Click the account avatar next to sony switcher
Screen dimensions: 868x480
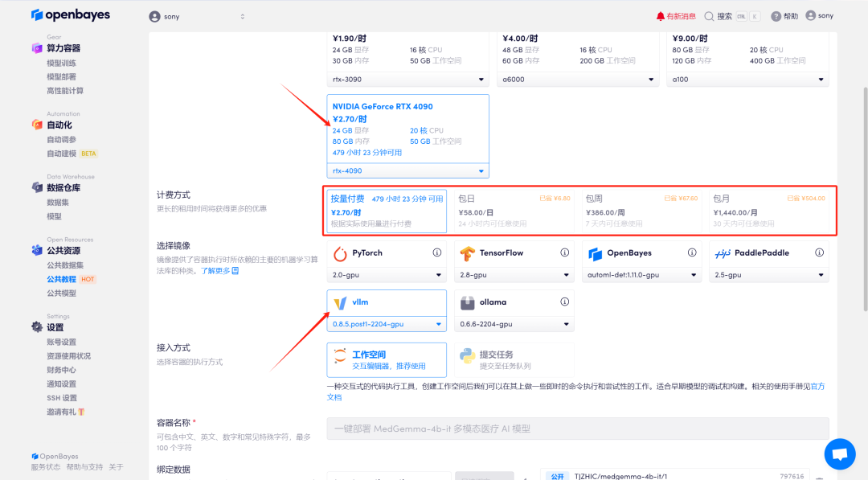click(154, 17)
